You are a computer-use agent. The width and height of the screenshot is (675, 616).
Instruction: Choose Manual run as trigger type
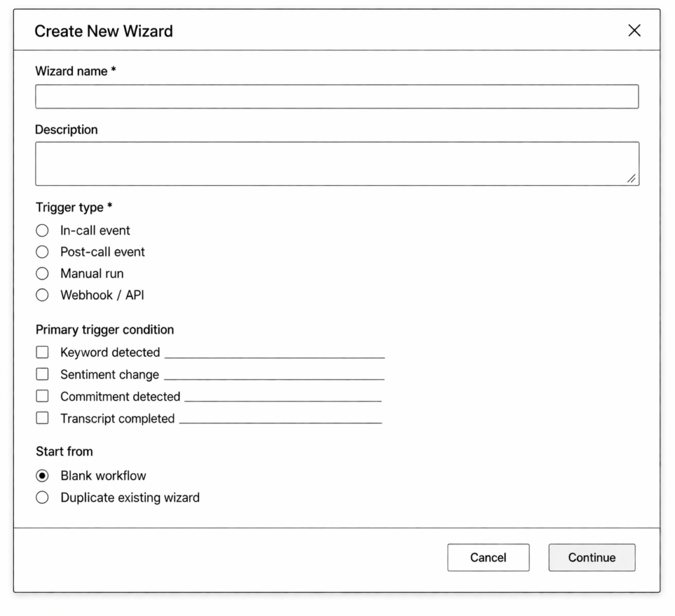coord(42,273)
